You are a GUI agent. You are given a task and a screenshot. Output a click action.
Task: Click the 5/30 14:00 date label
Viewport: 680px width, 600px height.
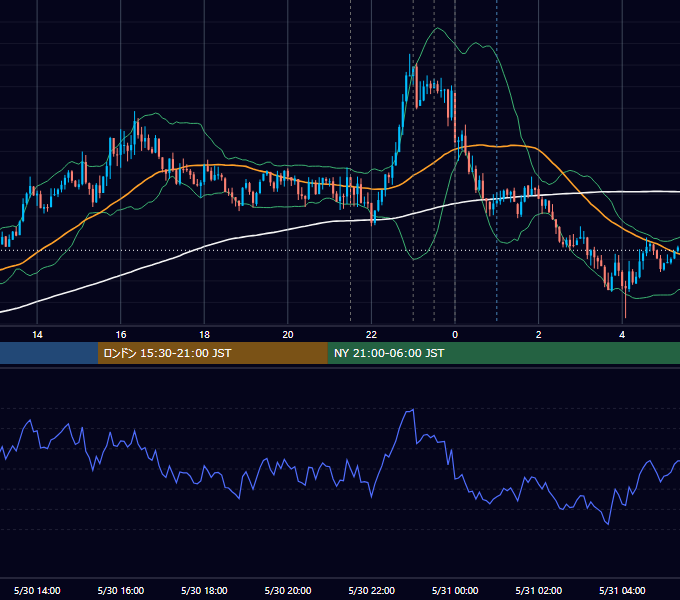(x=37, y=590)
